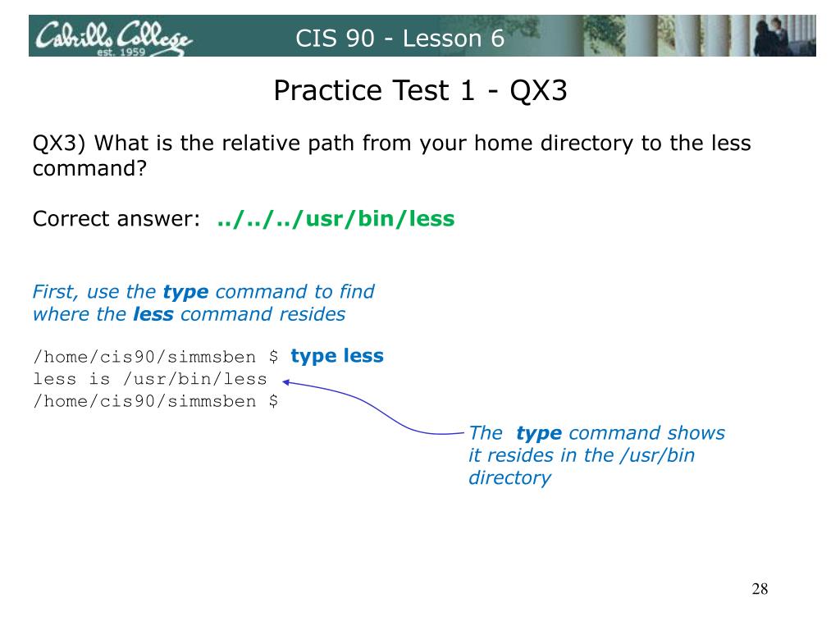
Task: Click the bold 'type' word in the annotation
Action: click(x=539, y=433)
